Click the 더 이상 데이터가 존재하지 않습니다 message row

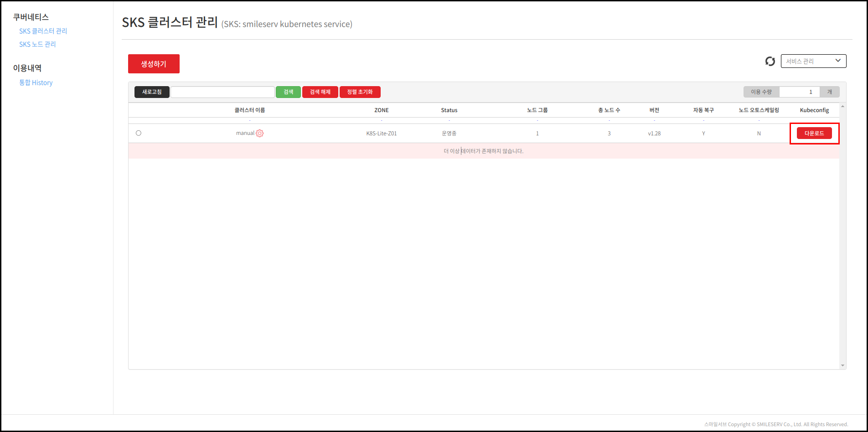(484, 151)
